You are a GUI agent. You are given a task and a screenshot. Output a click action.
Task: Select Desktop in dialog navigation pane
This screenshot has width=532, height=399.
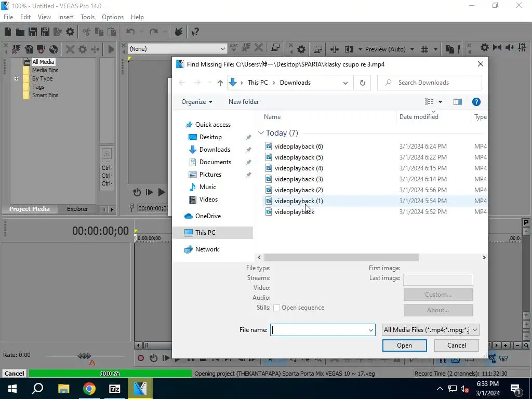click(210, 137)
